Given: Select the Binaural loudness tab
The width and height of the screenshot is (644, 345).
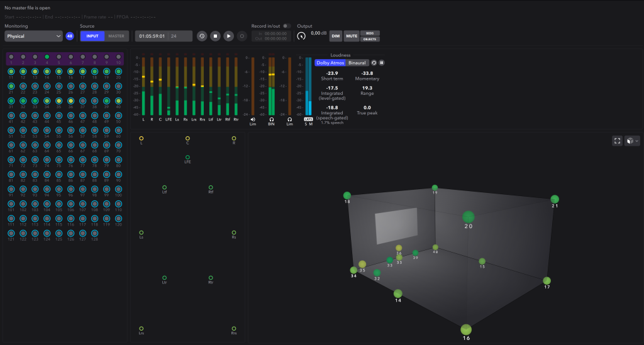Looking at the screenshot, I should tap(357, 63).
